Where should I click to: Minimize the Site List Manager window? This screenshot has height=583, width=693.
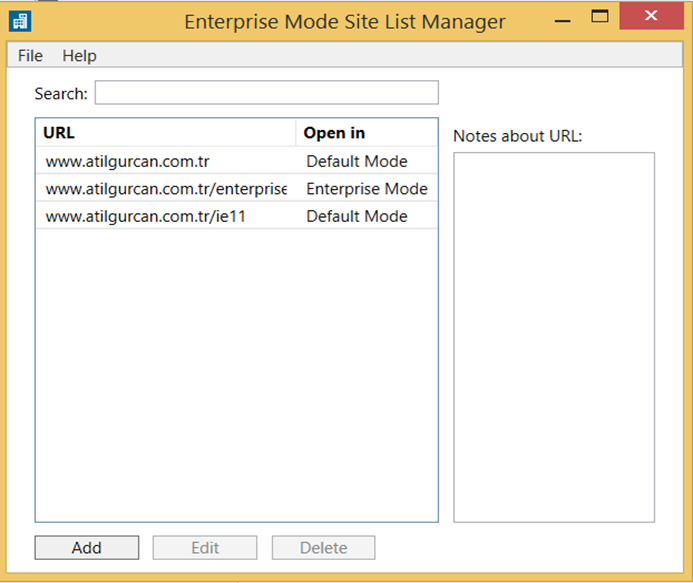(x=563, y=18)
